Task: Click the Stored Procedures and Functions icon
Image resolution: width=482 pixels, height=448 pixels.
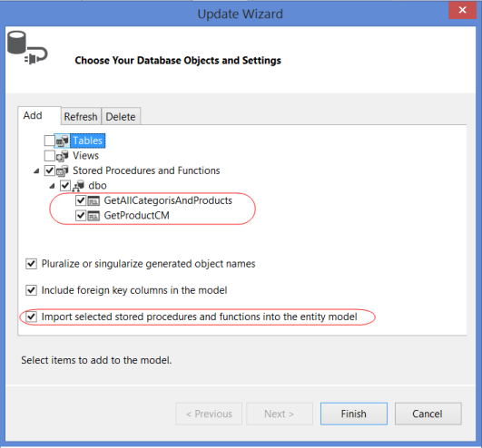Action: (x=63, y=170)
